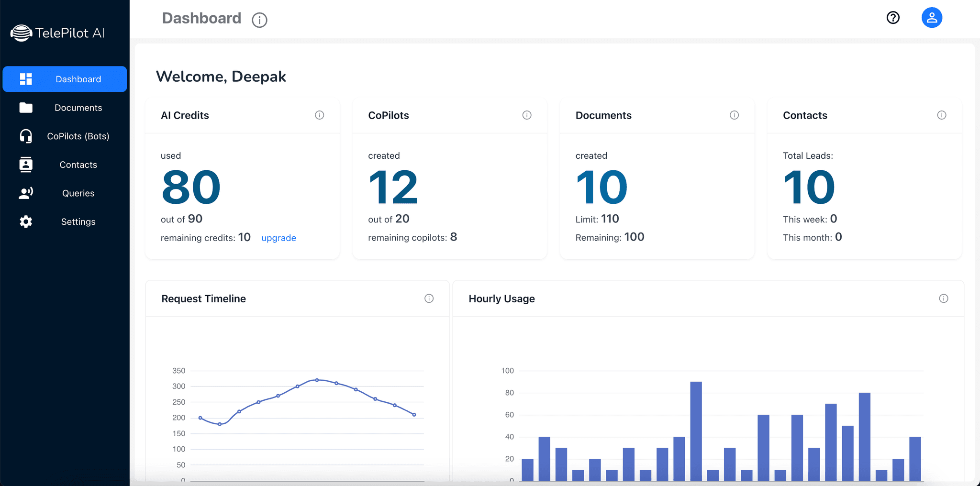Viewport: 980px width, 486px height.
Task: Click the upgrade link for credits
Action: click(x=278, y=238)
